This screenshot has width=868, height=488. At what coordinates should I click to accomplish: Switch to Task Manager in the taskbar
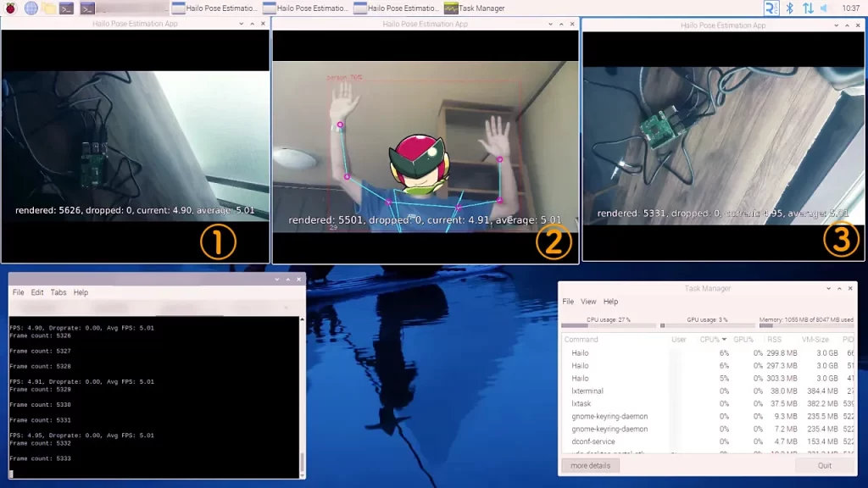coord(475,8)
